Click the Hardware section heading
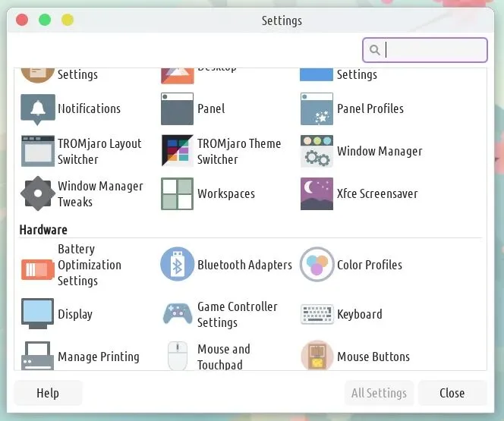 (x=43, y=230)
